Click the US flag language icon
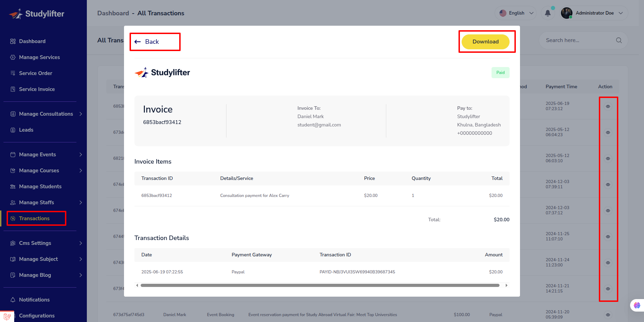Screen dimensions: 644x322 (503, 13)
